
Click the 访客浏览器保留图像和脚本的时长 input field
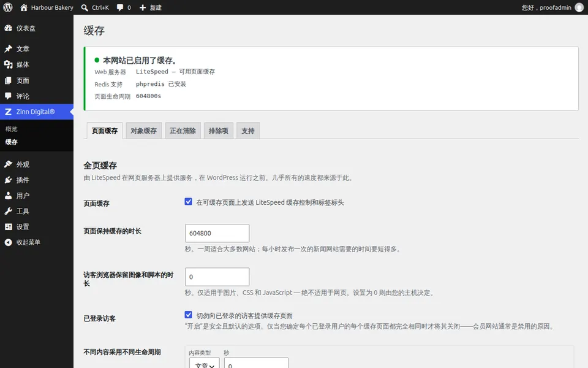click(x=217, y=277)
